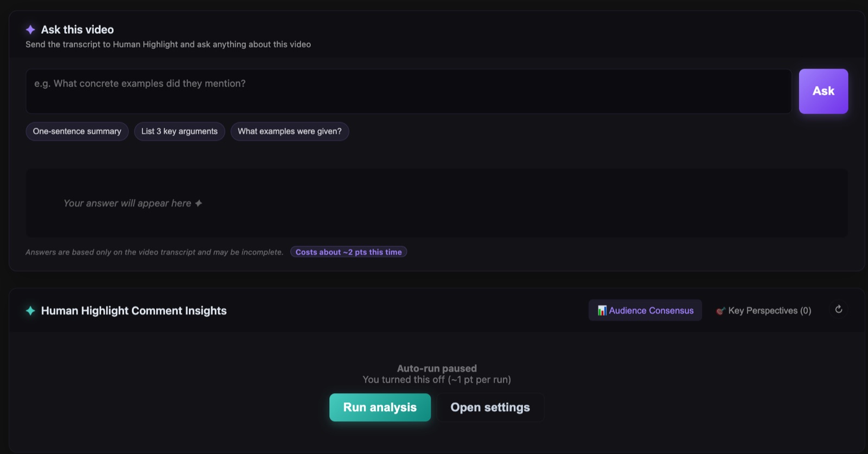The width and height of the screenshot is (868, 454).
Task: Pick the 'What examples were given?' prompt chip
Action: 290,131
